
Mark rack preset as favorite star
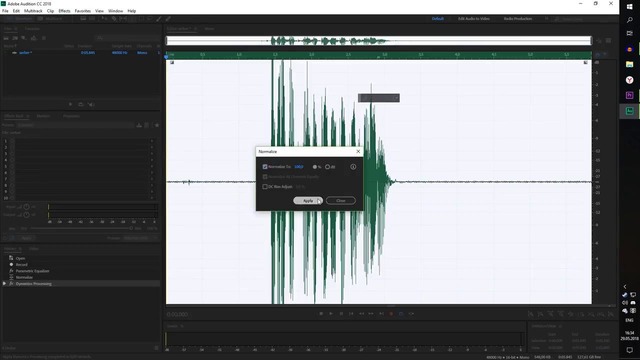156,125
